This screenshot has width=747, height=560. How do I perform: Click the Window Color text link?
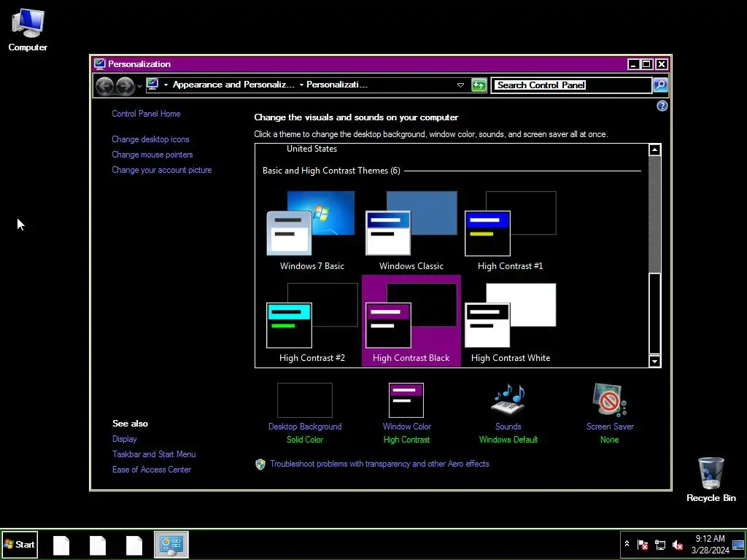(x=407, y=426)
